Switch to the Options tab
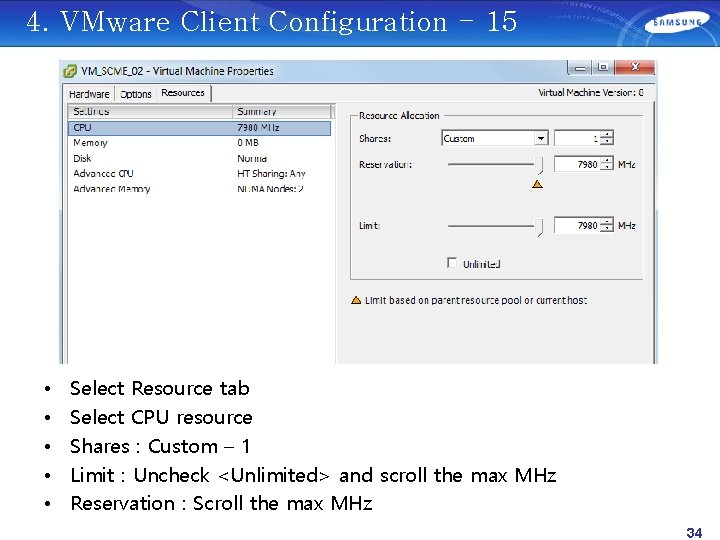Viewport: 720px width, 540px height. coord(135,94)
